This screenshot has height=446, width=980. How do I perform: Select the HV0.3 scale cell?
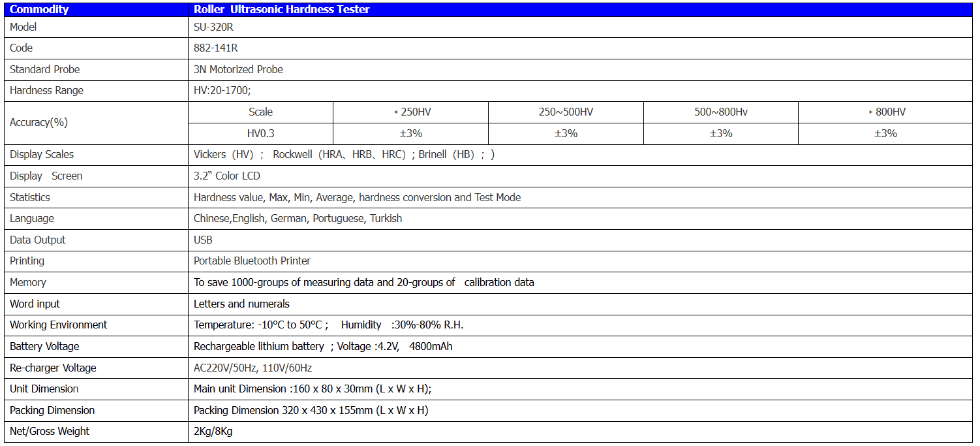coord(260,133)
